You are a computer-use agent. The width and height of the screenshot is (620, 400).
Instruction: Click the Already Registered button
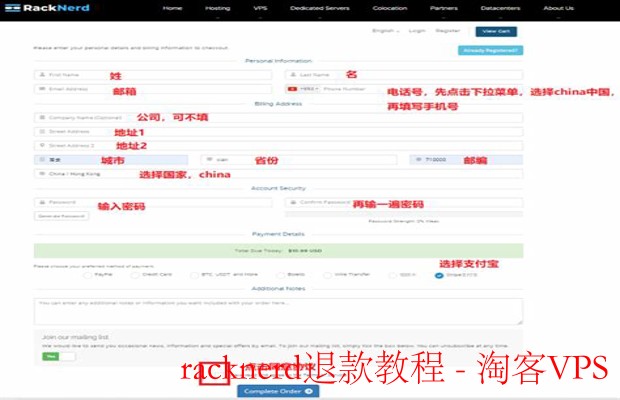click(490, 50)
